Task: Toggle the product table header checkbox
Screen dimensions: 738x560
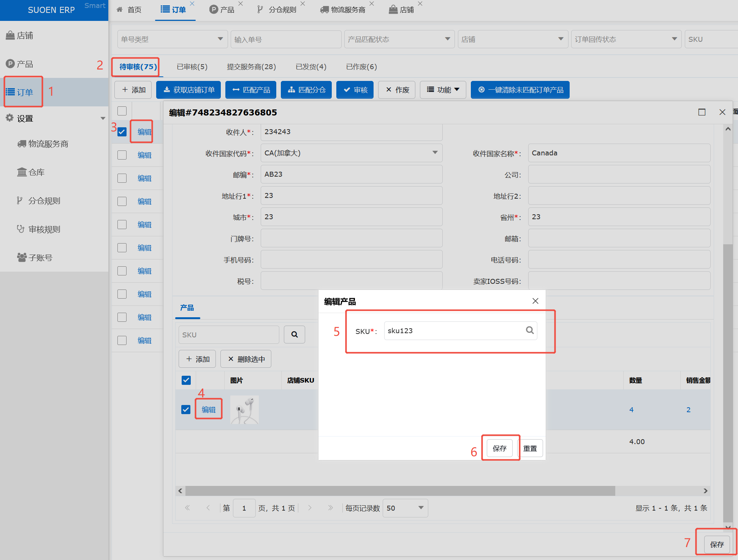Action: click(x=186, y=380)
